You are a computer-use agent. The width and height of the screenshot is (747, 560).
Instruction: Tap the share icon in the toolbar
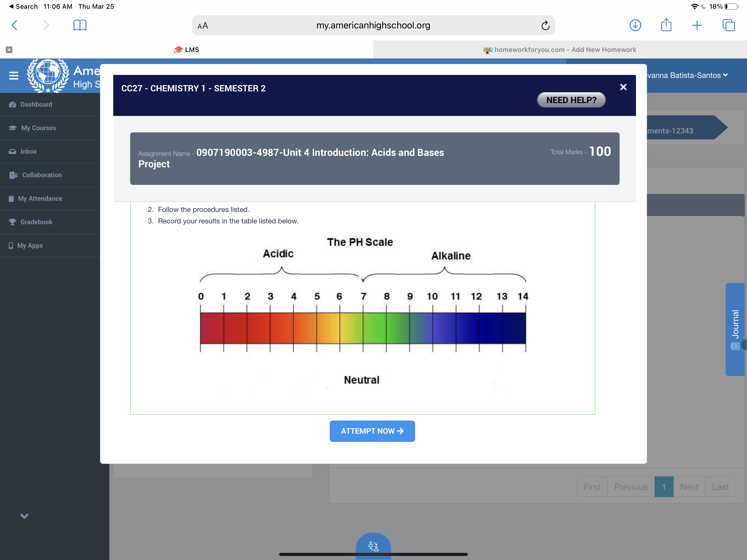tap(666, 25)
